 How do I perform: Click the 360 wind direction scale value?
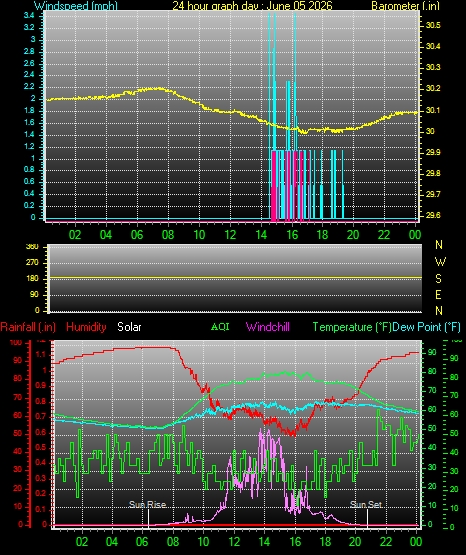(32, 247)
